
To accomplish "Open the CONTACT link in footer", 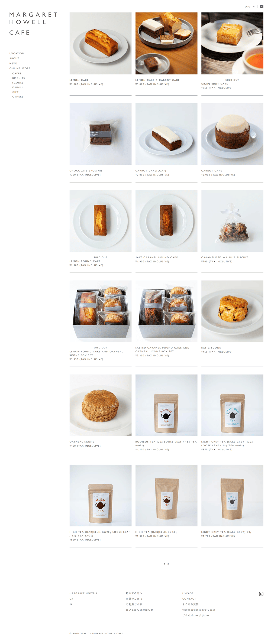I will [x=189, y=599].
